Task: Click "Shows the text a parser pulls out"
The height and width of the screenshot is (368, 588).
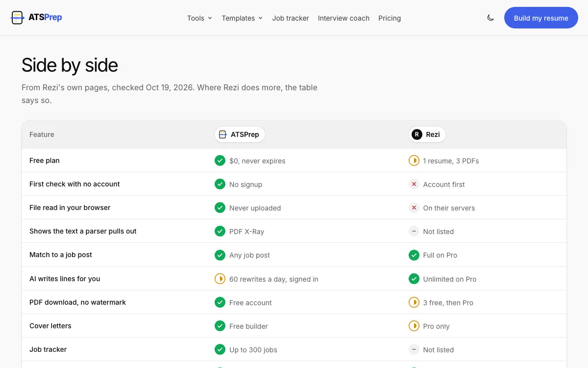Action: tap(83, 231)
